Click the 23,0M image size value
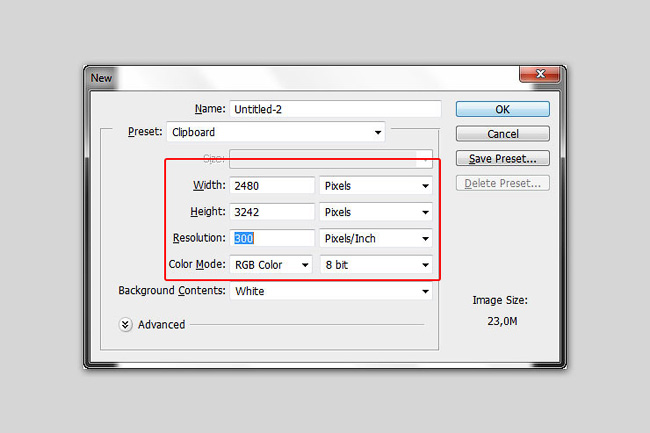650x433 pixels. [502, 321]
